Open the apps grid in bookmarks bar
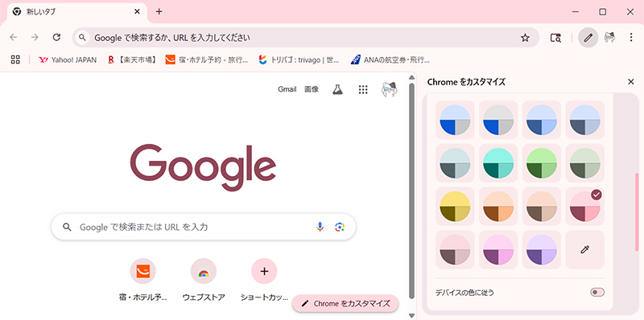The image size is (644, 320). click(15, 59)
